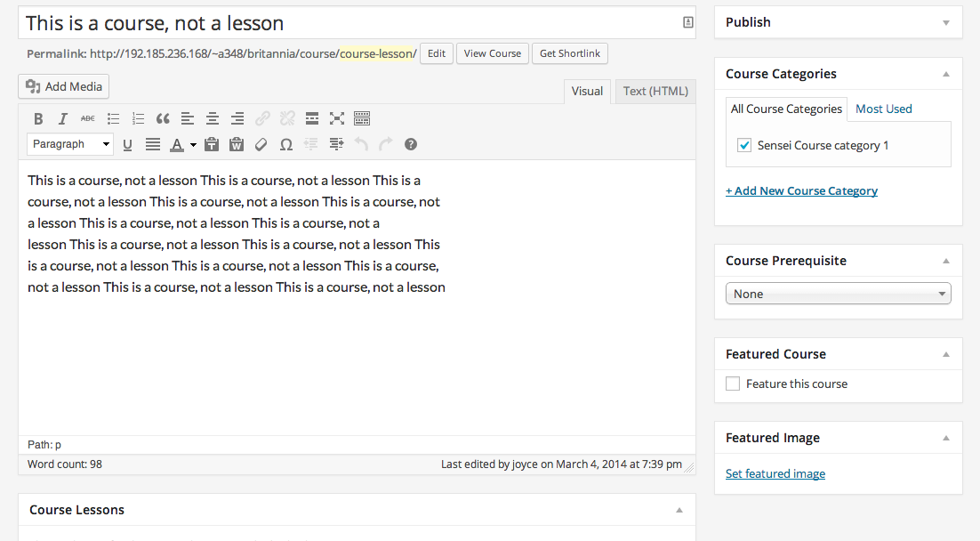
Task: Open the text color picker arrow
Action: click(x=193, y=145)
